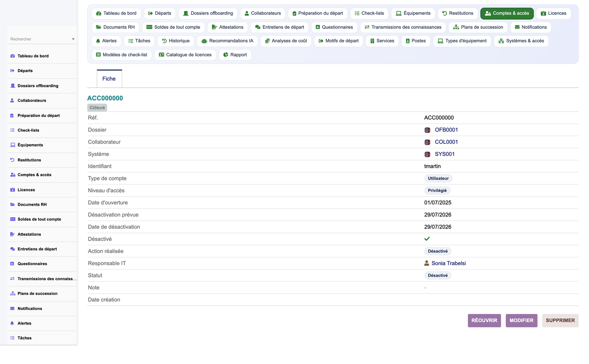Open the Sonia Trabelsi link
The image size is (589, 364).
[449, 263]
